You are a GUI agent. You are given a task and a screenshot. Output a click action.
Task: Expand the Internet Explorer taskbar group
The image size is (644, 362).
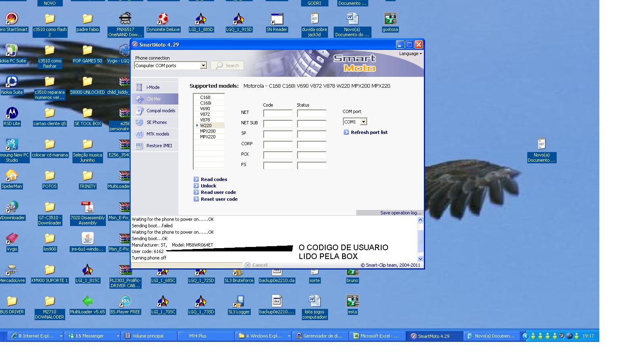coord(61,336)
